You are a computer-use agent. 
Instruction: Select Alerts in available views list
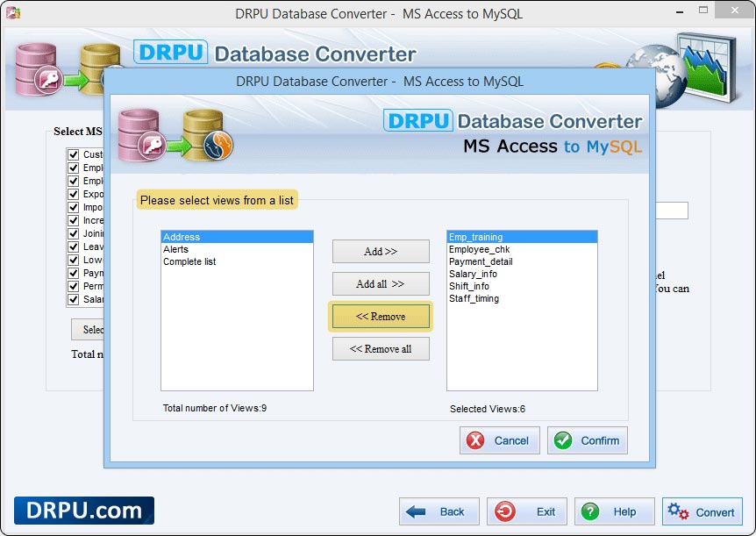coord(237,249)
